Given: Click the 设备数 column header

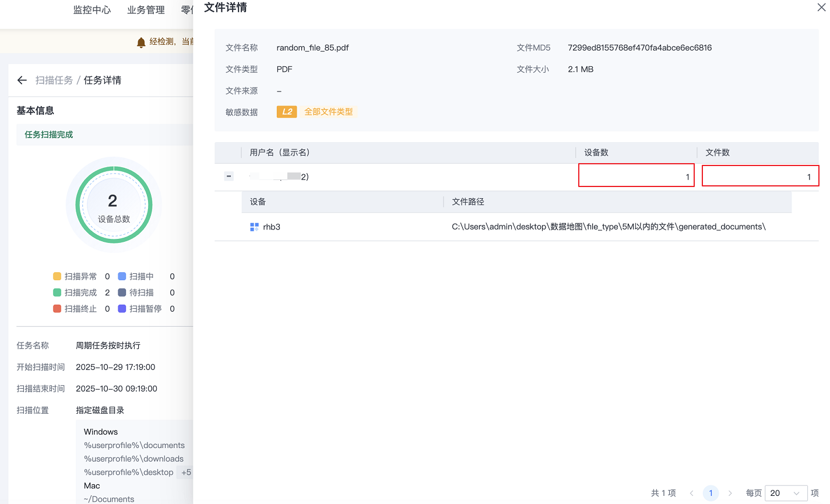Looking at the screenshot, I should pyautogui.click(x=596, y=153).
